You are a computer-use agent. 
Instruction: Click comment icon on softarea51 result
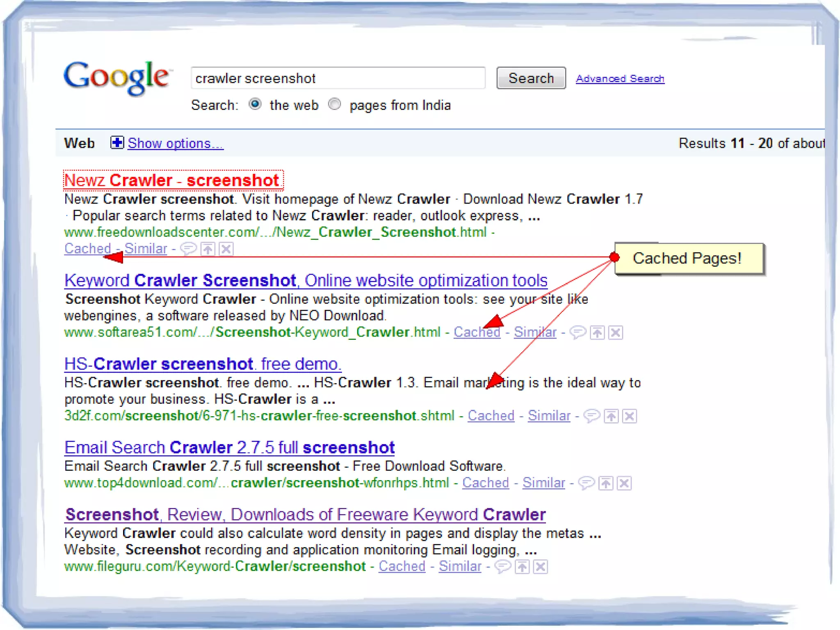point(578,332)
